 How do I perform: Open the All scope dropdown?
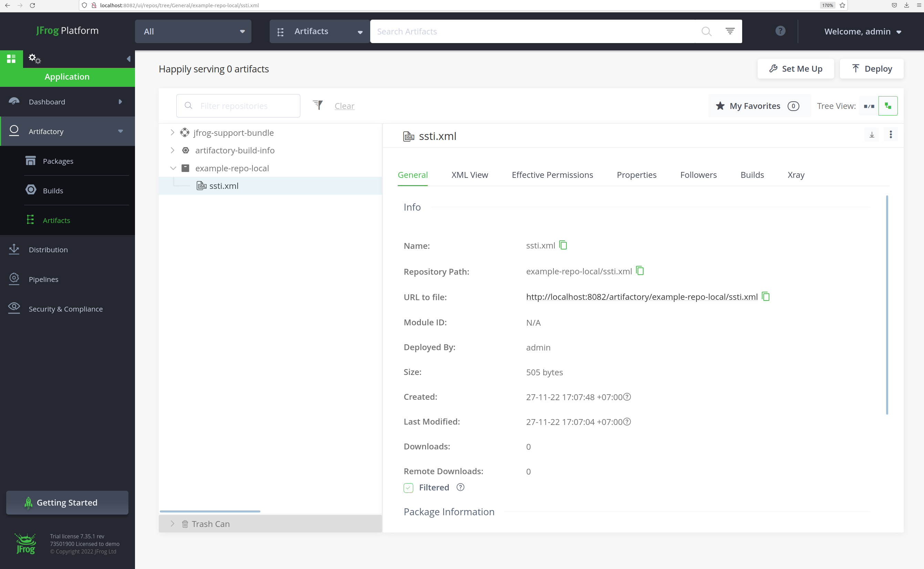click(193, 32)
